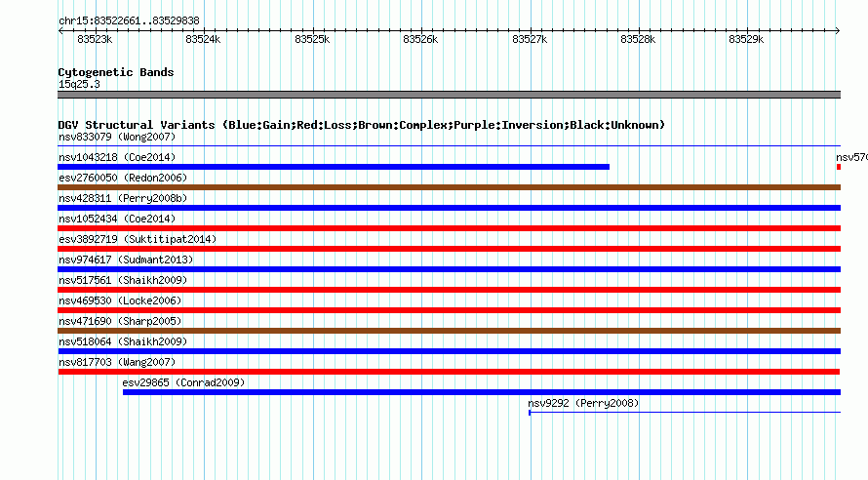Click the Cytogenetic Bands track title
The height and width of the screenshot is (480, 868).
(116, 72)
